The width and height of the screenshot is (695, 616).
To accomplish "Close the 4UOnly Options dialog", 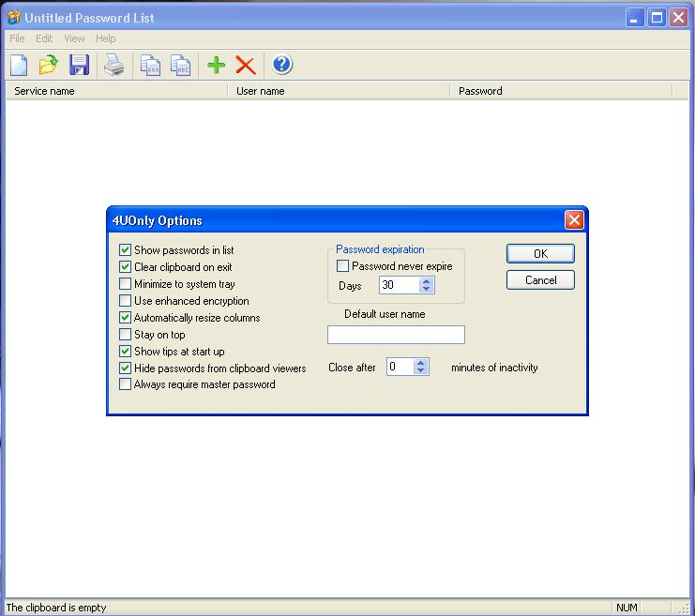I will pyautogui.click(x=574, y=219).
